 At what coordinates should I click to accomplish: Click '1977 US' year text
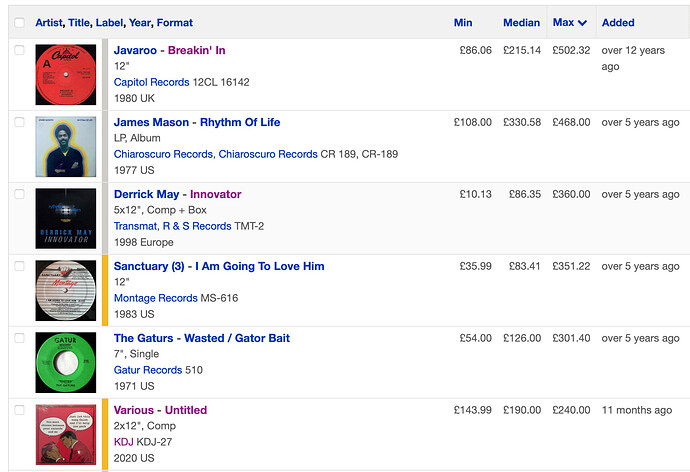[x=134, y=170]
